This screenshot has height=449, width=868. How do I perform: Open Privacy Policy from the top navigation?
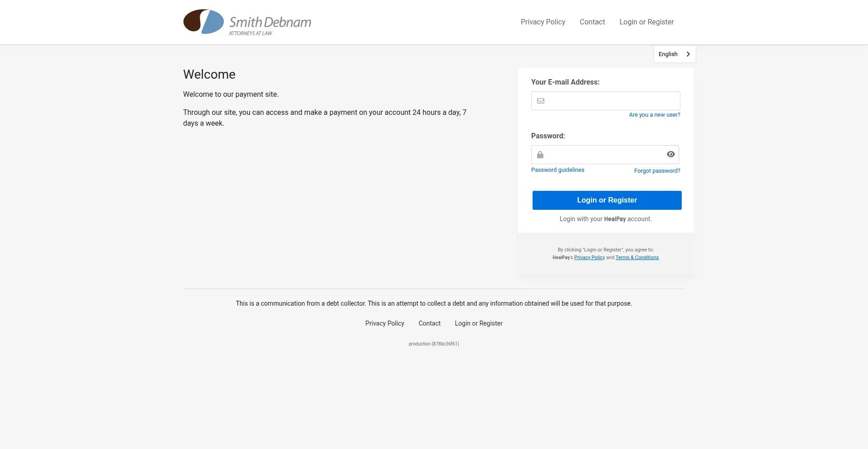[542, 22]
